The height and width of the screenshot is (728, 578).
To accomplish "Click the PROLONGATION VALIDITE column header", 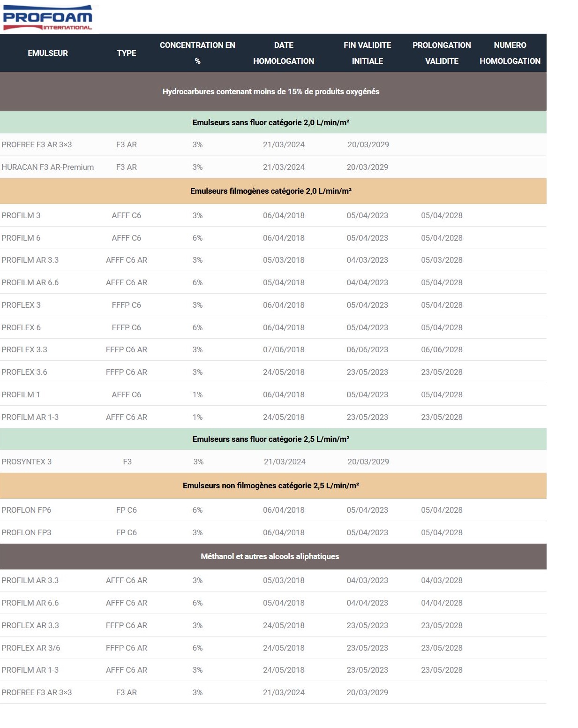I will point(442,53).
